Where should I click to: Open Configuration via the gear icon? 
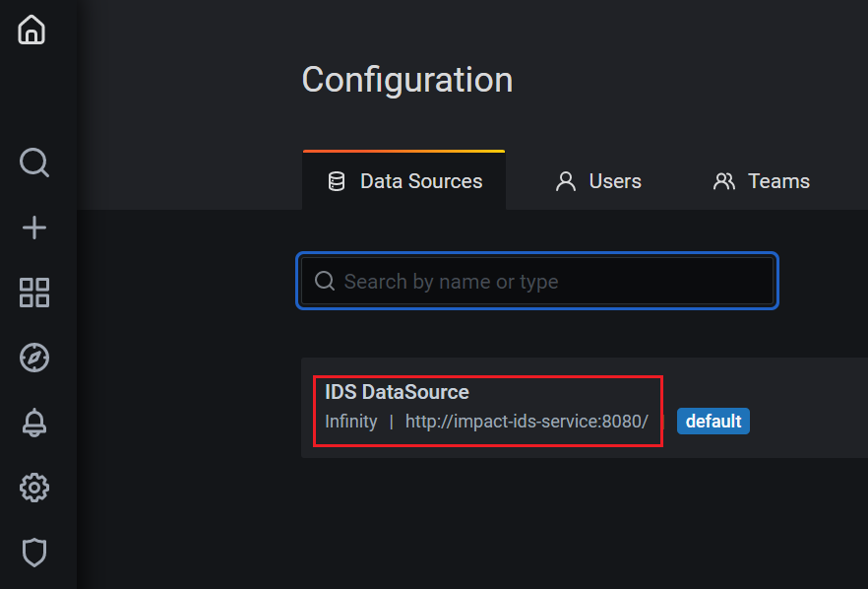pos(34,488)
